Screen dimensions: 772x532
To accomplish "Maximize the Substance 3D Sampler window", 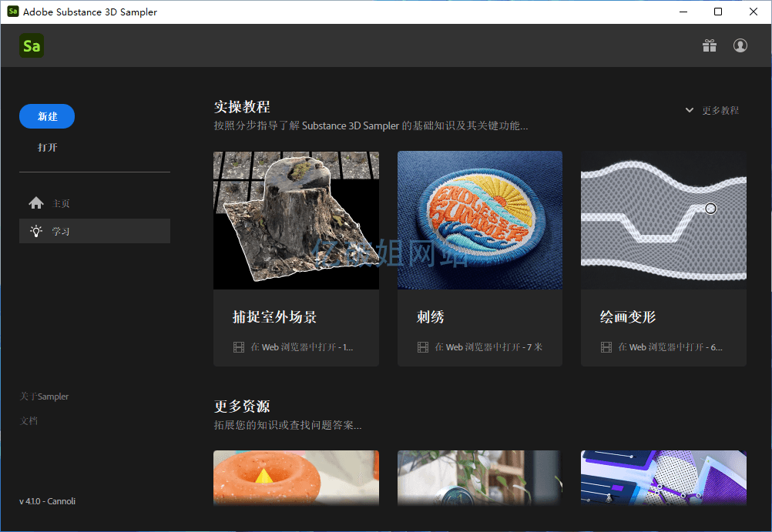I will (x=718, y=12).
